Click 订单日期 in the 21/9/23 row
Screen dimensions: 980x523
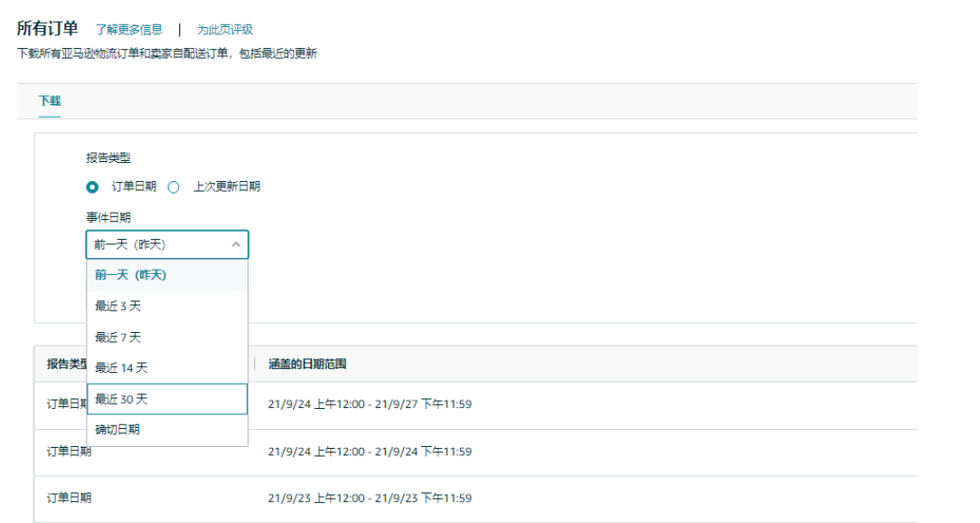coord(70,498)
